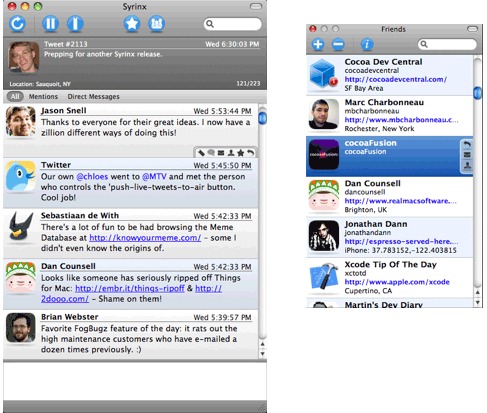487x413 pixels.
Task: Open the espresso-served-here link
Action: tap(401, 242)
